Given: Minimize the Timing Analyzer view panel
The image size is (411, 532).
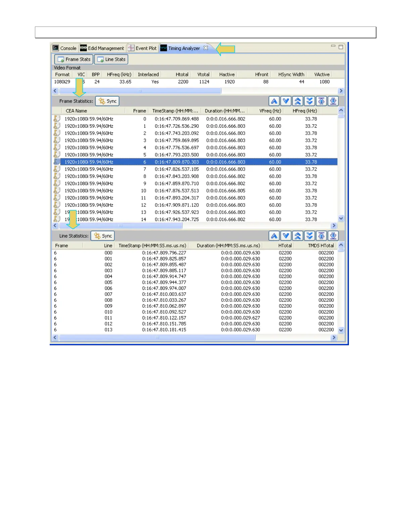Looking at the screenshot, I should tap(333, 46).
